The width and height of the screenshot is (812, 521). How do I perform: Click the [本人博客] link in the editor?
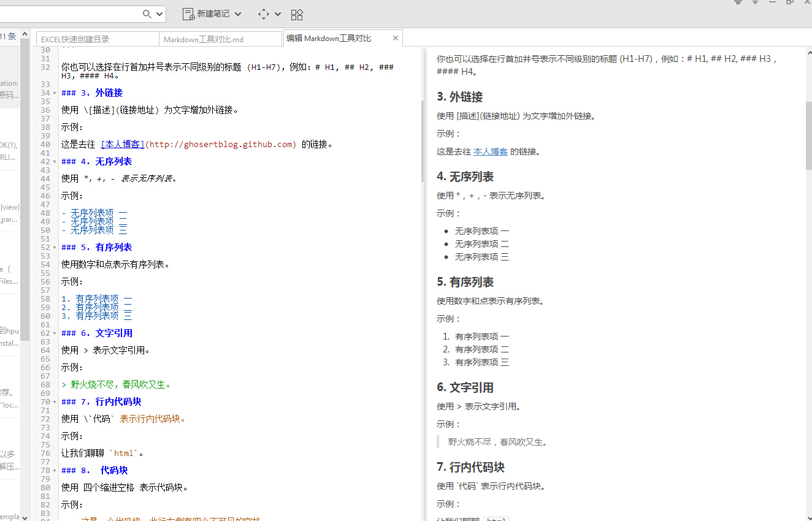tap(122, 145)
